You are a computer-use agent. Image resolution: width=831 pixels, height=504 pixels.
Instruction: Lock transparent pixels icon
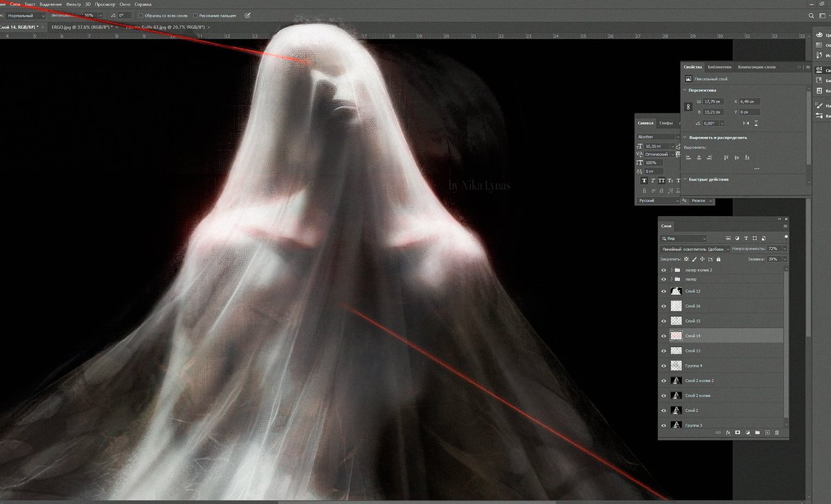click(x=686, y=259)
